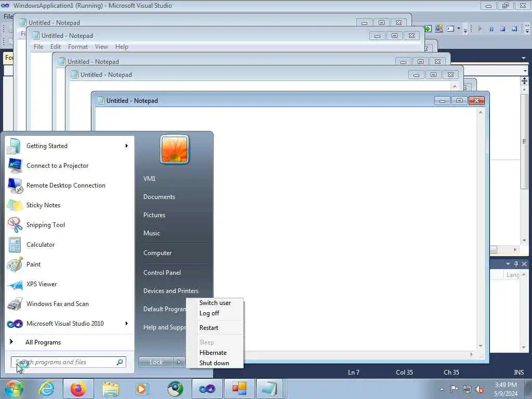
Task: Open Pictures from the Start menu
Action: (154, 215)
